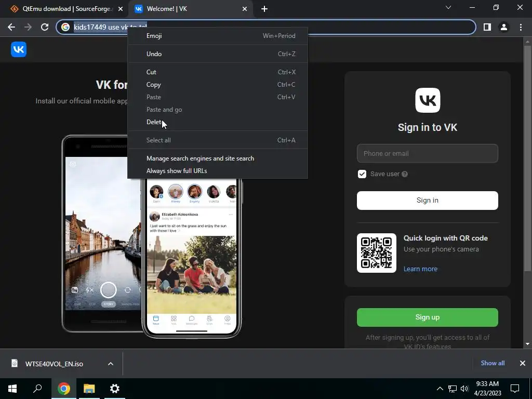Choose Undo from the context menu
This screenshot has height=399, width=532.
point(218,54)
